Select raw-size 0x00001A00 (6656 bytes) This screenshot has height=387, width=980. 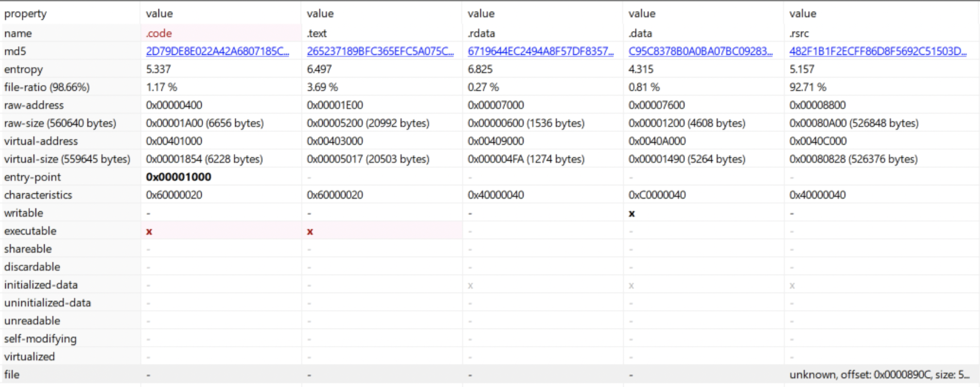(205, 123)
